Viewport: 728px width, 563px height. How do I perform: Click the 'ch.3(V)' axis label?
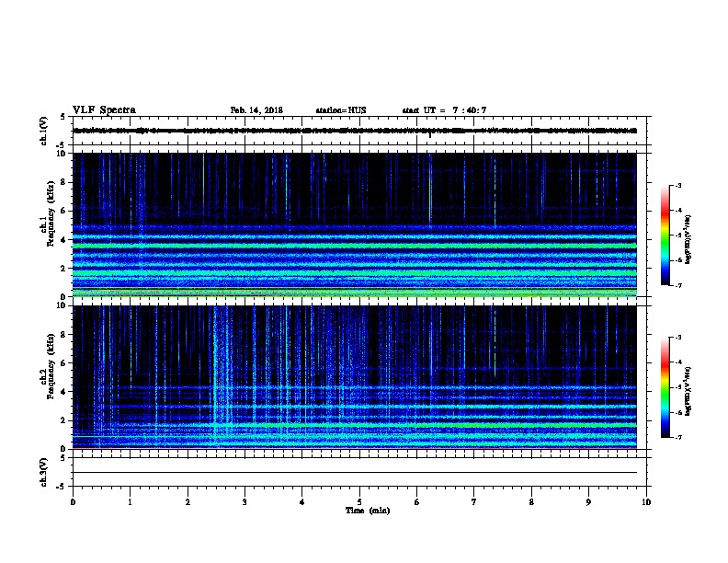43,472
